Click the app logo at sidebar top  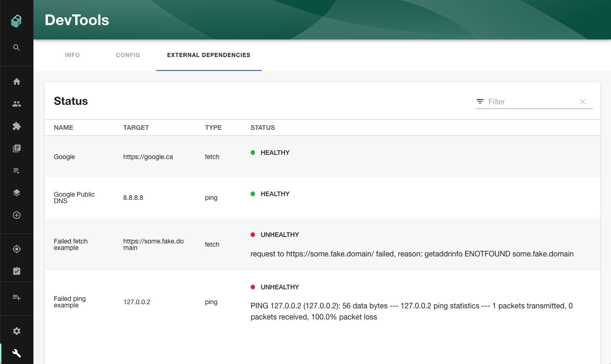[x=17, y=20]
